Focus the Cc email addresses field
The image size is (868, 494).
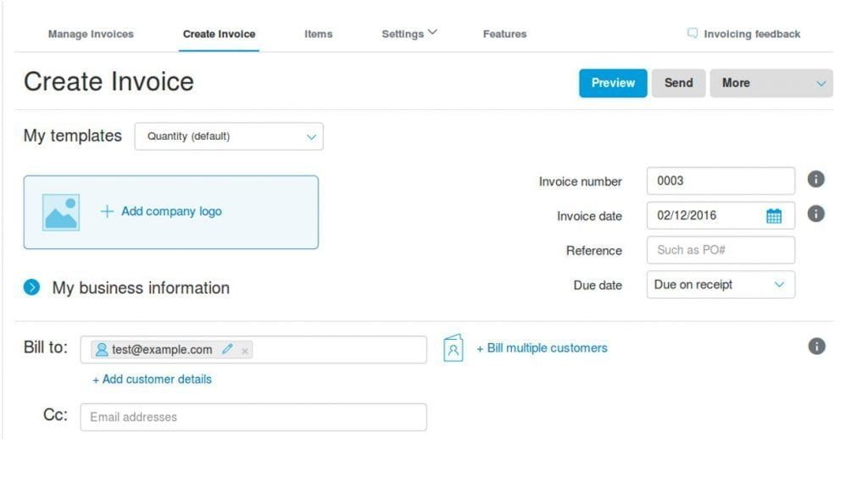253,417
